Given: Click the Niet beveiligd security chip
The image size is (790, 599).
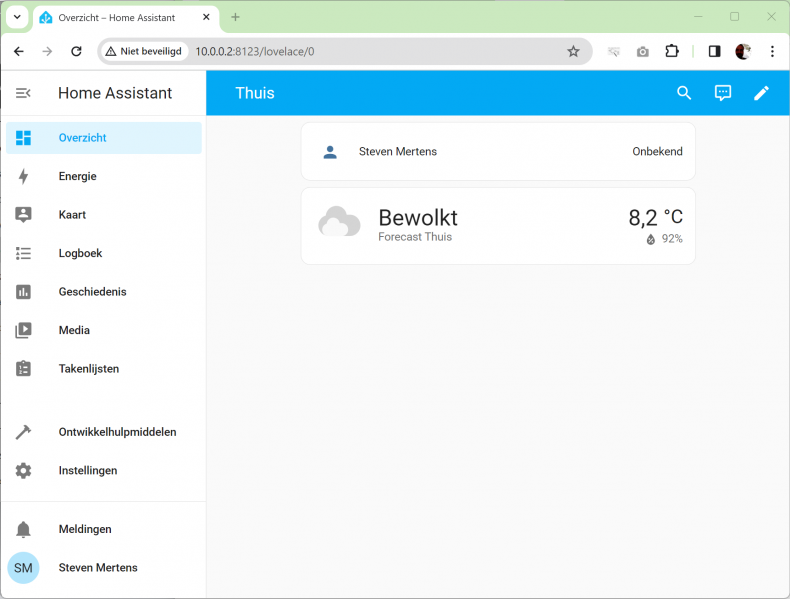Looking at the screenshot, I should coord(144,51).
